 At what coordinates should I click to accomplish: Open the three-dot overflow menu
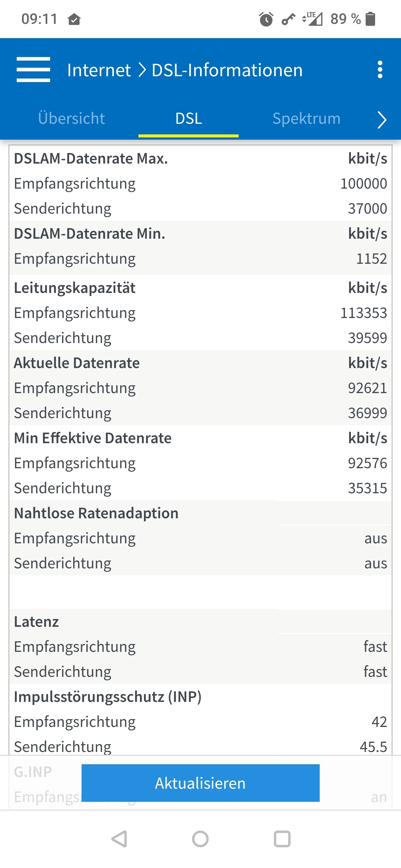[380, 70]
